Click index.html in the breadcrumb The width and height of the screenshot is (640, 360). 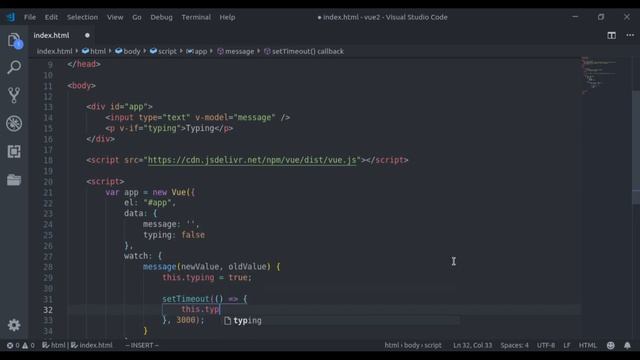click(55, 51)
